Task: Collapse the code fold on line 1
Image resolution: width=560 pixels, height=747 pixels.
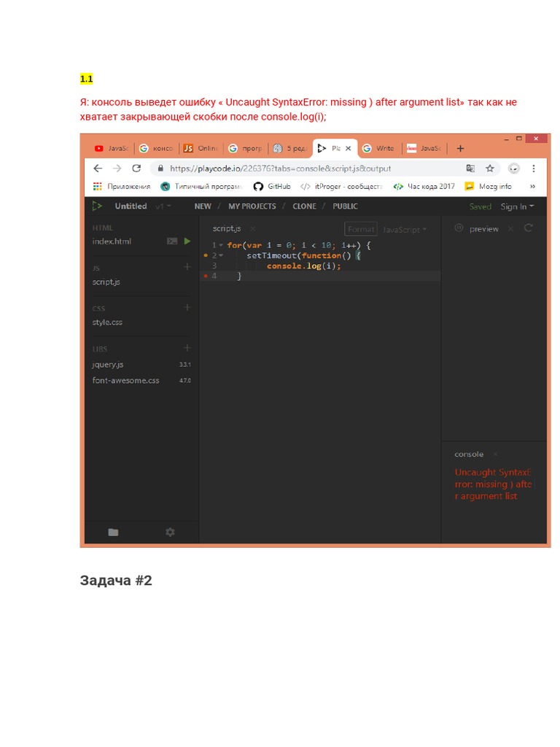Action: (x=221, y=245)
